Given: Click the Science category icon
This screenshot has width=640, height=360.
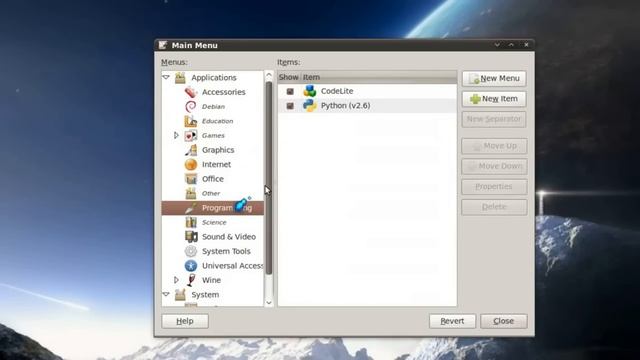Looking at the screenshot, I should pyautogui.click(x=191, y=222).
